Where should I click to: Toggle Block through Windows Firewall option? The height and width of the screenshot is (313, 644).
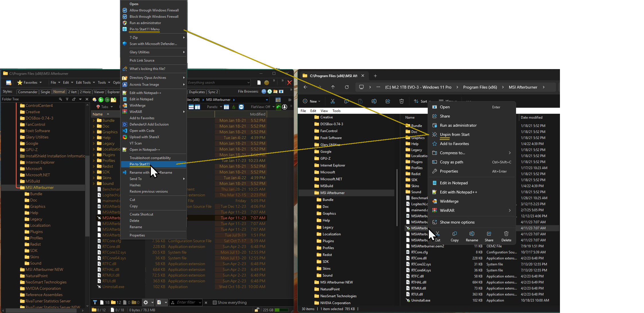point(154,17)
